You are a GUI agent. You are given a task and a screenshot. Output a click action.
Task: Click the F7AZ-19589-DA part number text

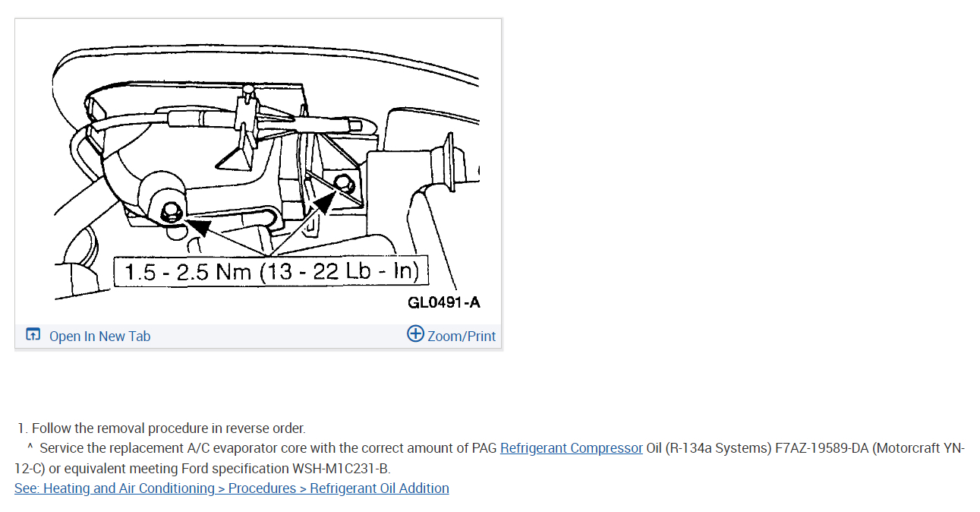[x=821, y=448]
